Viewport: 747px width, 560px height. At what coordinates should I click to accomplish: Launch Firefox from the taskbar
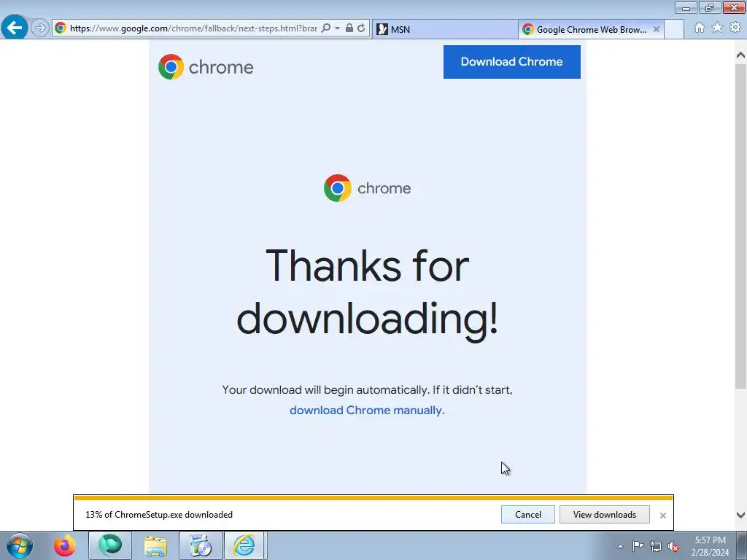64,545
